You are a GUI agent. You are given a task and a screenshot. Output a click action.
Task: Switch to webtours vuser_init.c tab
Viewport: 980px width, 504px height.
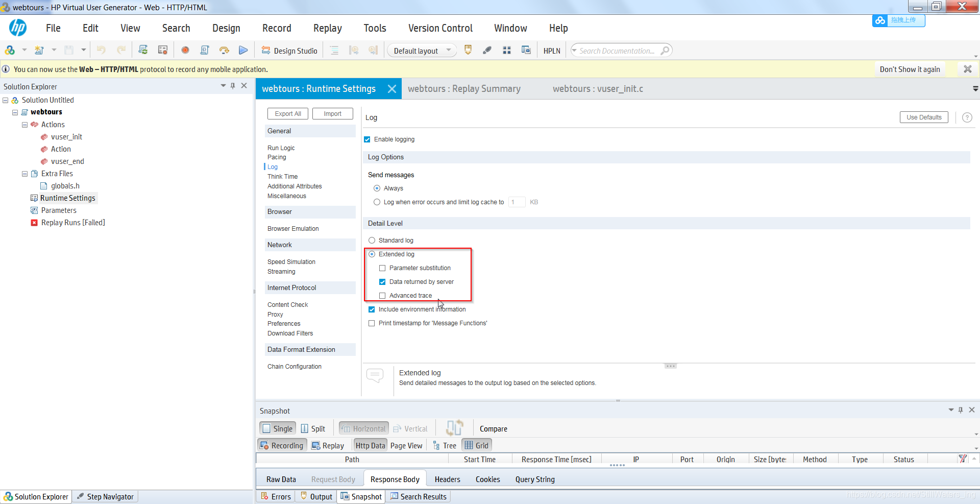(598, 89)
